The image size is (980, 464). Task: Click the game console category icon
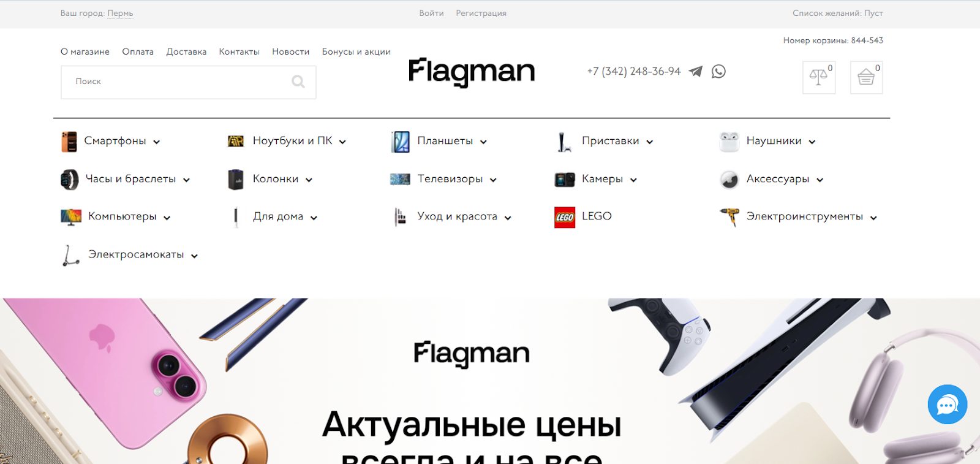coord(564,142)
